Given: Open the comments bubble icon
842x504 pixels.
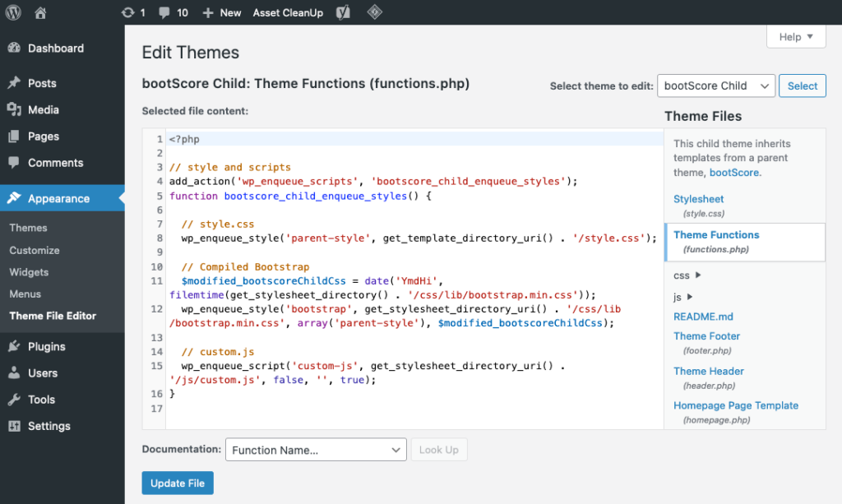Looking at the screenshot, I should point(164,12).
